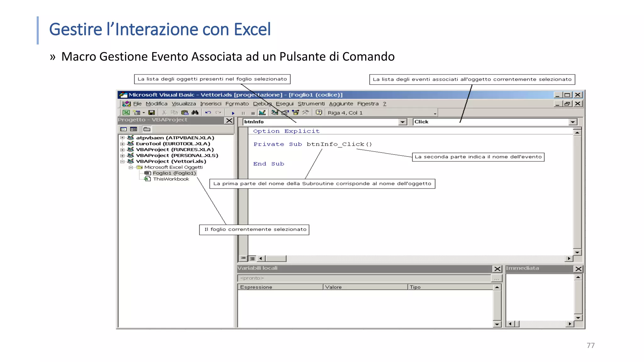Screen dimensions: 644x362
Task: Click the Redo arrow icon
Action: pyautogui.click(x=218, y=112)
